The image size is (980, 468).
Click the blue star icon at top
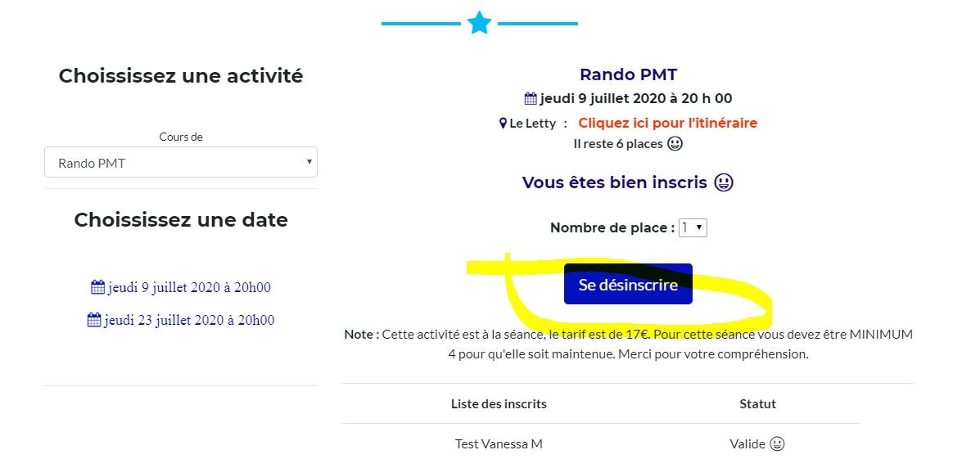pyautogui.click(x=480, y=24)
